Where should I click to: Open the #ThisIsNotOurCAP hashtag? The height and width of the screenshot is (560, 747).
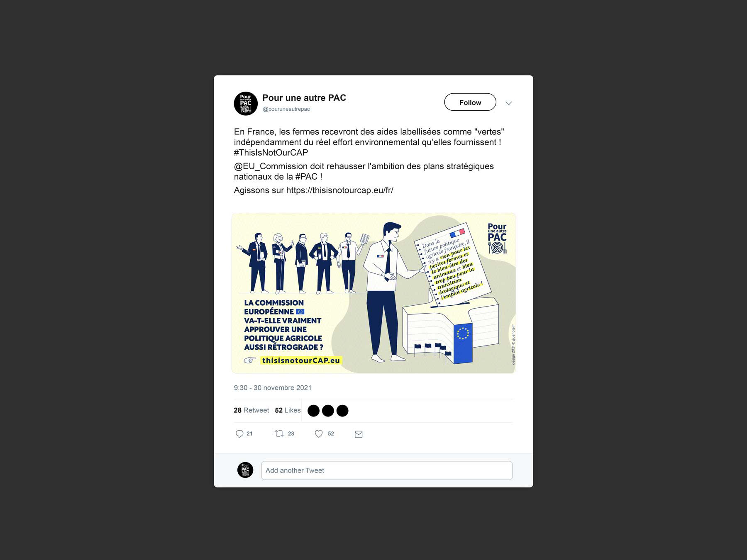(271, 153)
